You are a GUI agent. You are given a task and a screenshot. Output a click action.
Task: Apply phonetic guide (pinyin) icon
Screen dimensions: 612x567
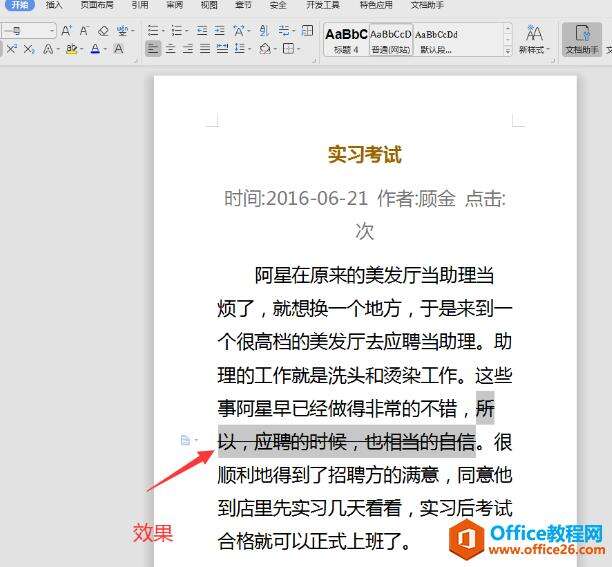122,30
